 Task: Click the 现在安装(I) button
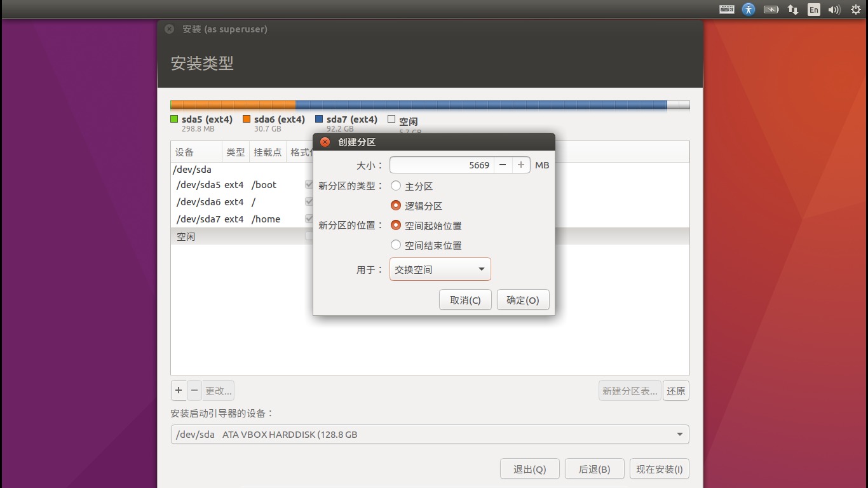[660, 468]
